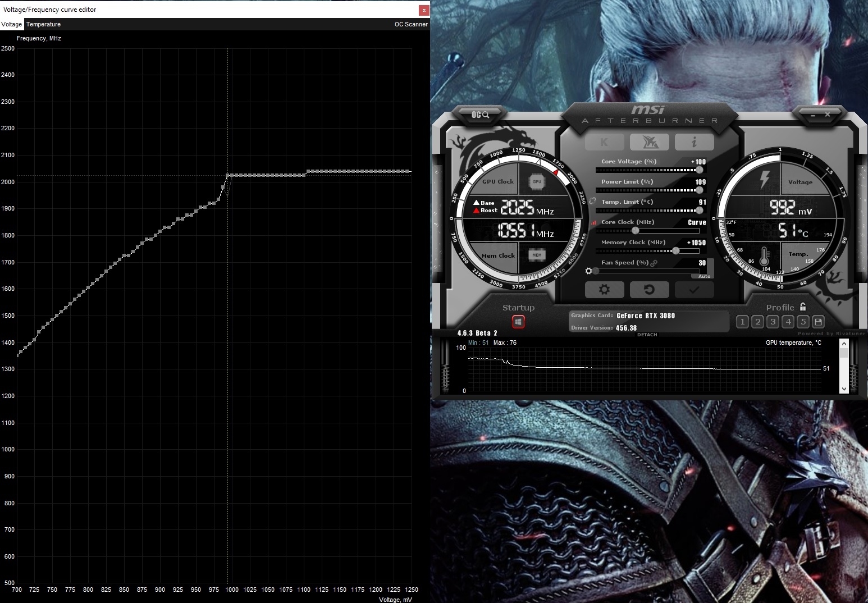Image resolution: width=868 pixels, height=603 pixels.
Task: Click the lightning bolt voltage gauge icon
Action: click(x=764, y=180)
